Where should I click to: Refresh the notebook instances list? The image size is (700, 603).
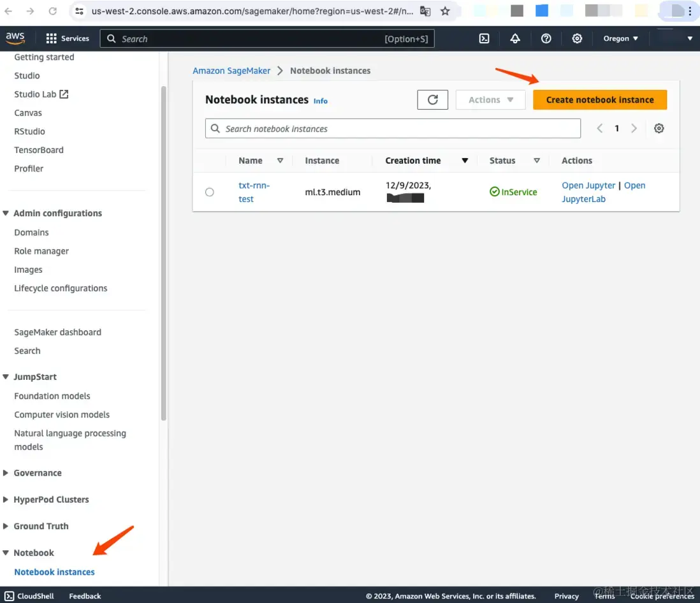[x=432, y=99]
